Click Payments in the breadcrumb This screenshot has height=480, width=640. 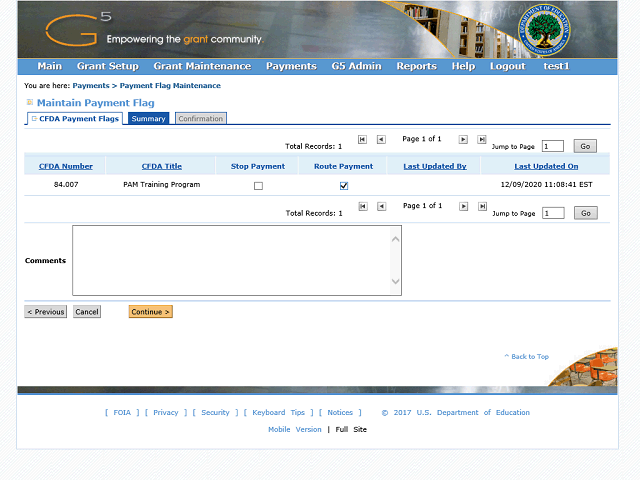pos(91,86)
